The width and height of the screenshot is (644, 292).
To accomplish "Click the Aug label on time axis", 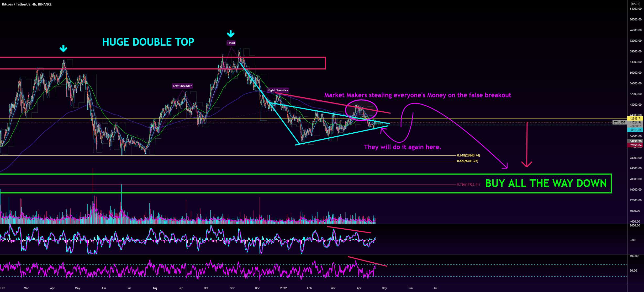I will tap(155, 288).
